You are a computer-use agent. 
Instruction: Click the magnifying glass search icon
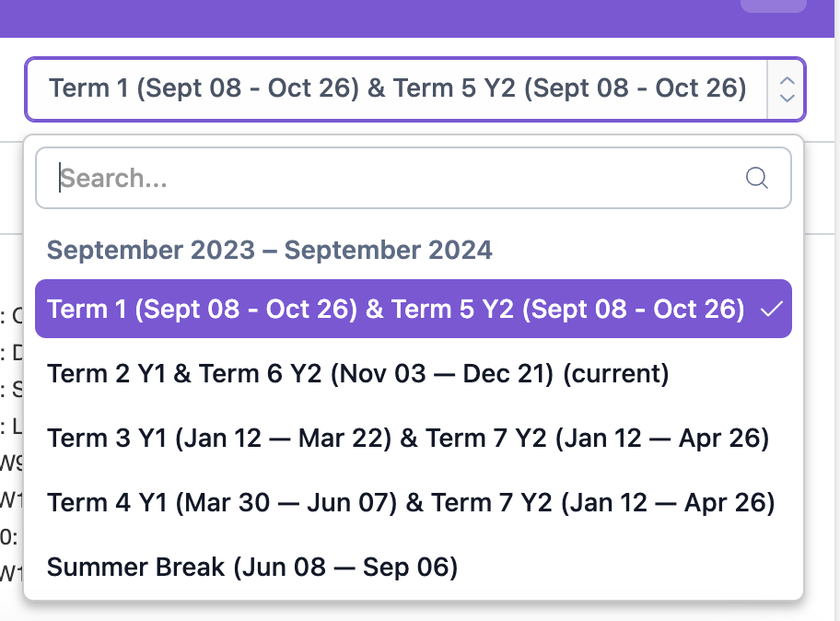point(757,178)
